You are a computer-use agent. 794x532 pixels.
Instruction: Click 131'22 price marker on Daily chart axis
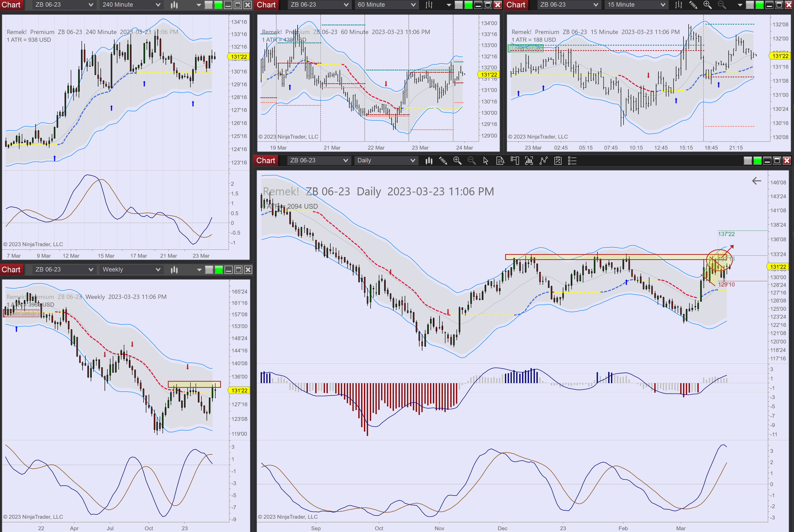pos(778,267)
